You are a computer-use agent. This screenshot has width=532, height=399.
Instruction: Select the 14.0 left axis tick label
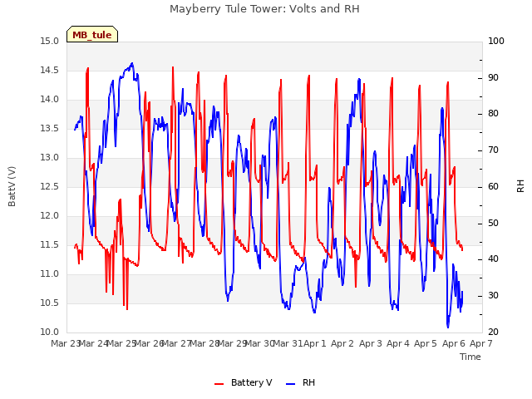(50, 100)
